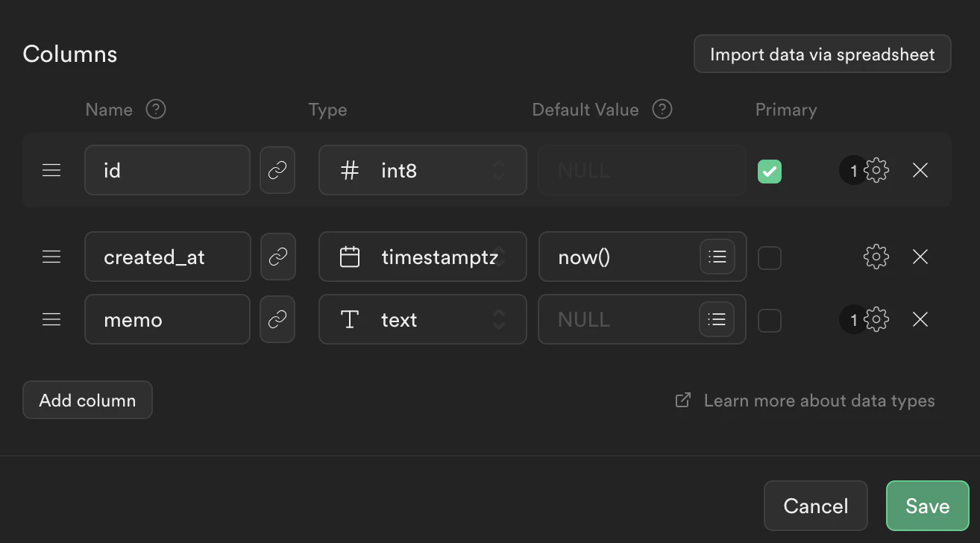Click drag handle icon for created_at row

(51, 257)
